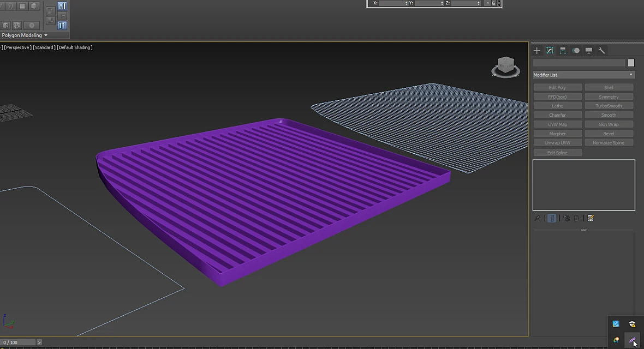The width and height of the screenshot is (644, 349).
Task: Click the Configure Modifier Sets icon
Action: [591, 218]
